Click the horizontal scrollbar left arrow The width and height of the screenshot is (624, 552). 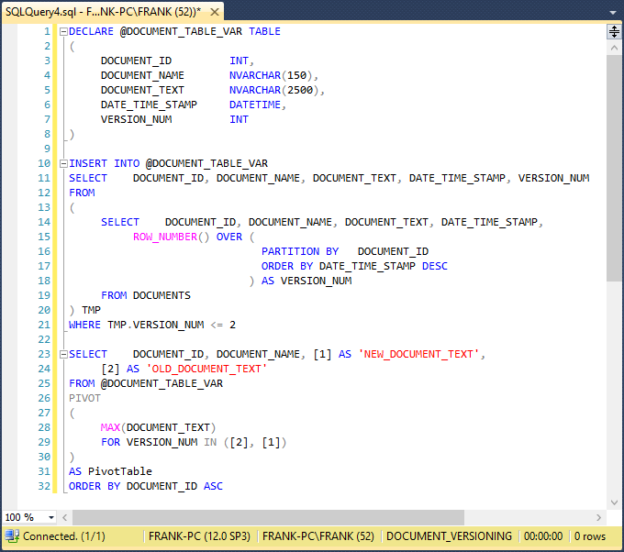(x=65, y=517)
